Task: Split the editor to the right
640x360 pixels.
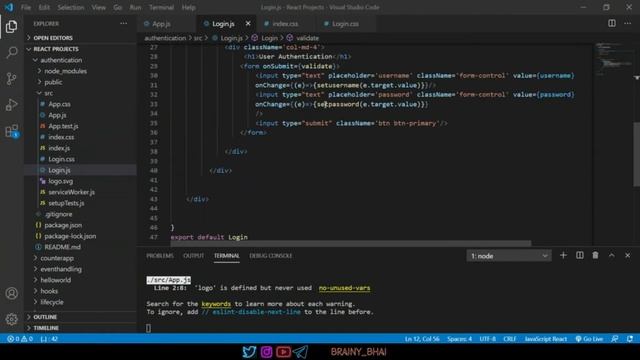Action: tap(611, 23)
